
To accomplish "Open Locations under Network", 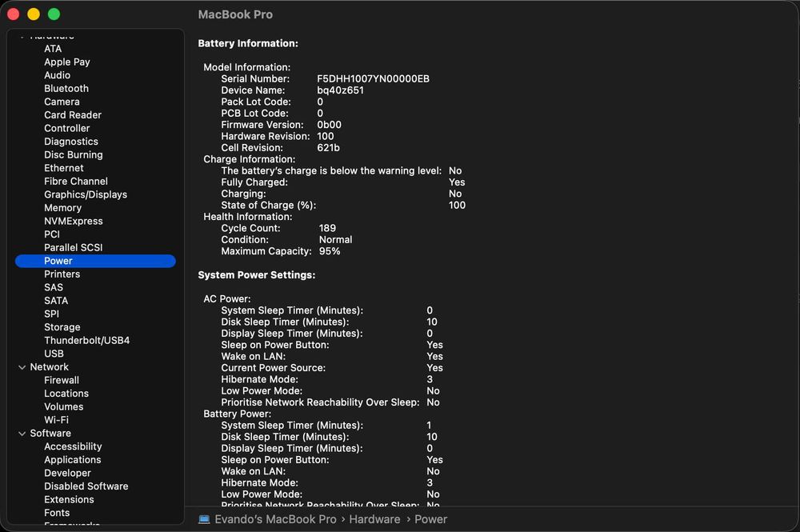I will tap(66, 394).
